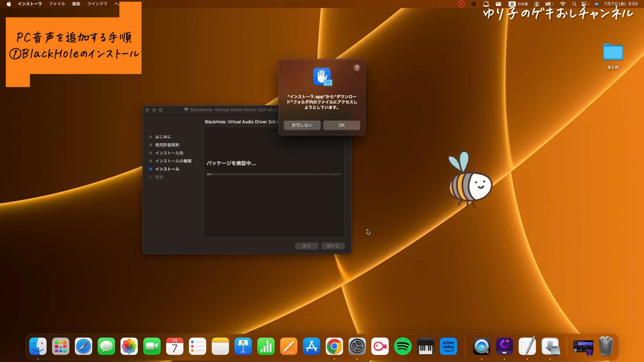Open the インストーラ application menu
This screenshot has height=362, width=644.
pyautogui.click(x=30, y=4)
